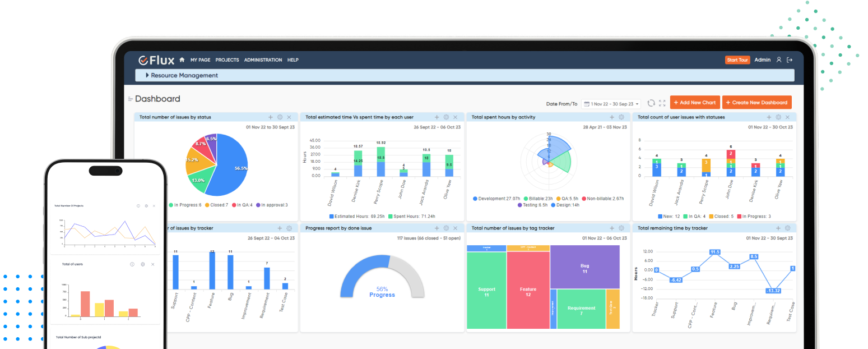Click the logout icon top right
This screenshot has height=349, width=868.
point(790,60)
